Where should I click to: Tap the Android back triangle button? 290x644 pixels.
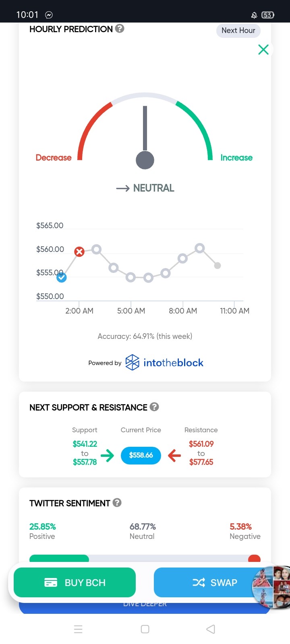(x=211, y=629)
